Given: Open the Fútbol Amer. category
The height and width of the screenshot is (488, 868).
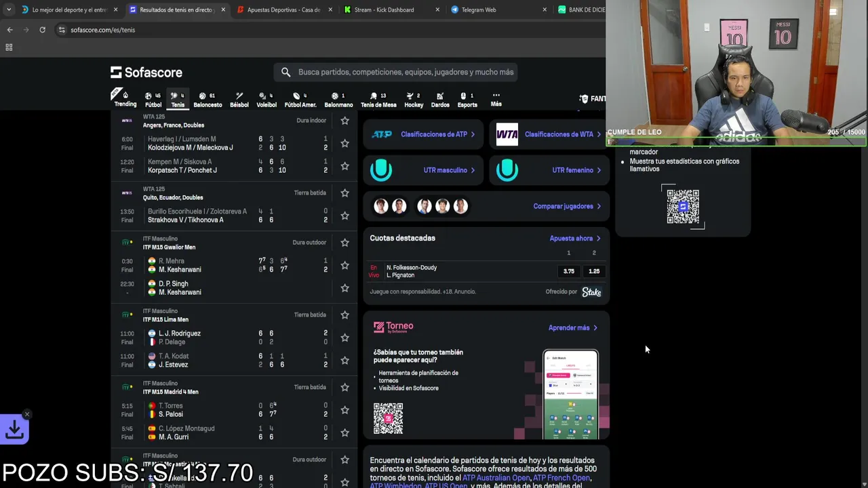Looking at the screenshot, I should click(x=300, y=100).
